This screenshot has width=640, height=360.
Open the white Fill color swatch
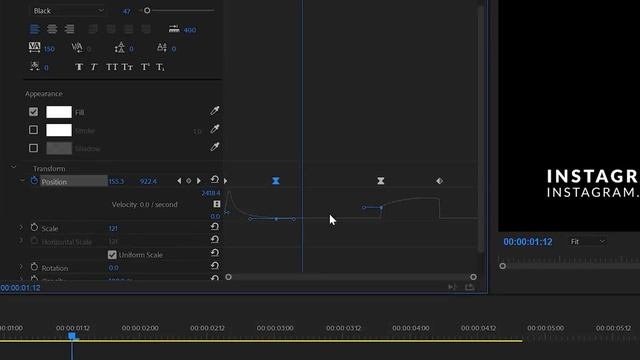(x=59, y=112)
